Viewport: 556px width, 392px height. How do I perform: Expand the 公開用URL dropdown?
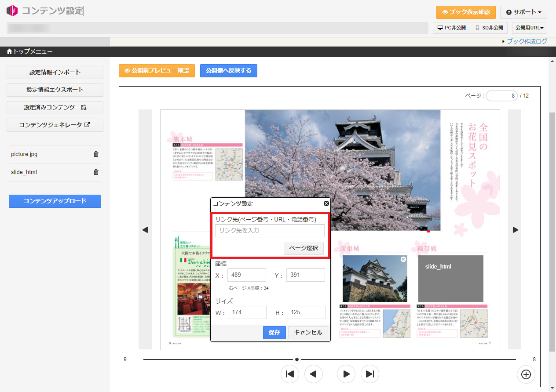tap(529, 28)
